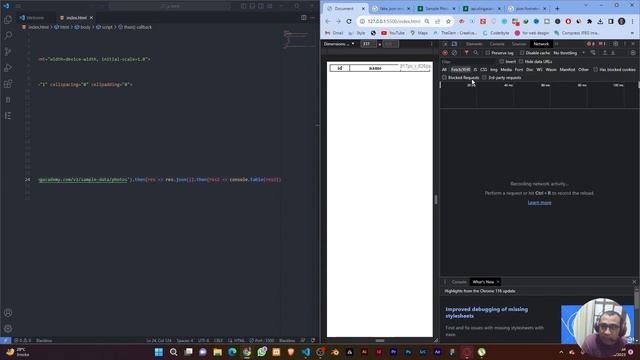The height and width of the screenshot is (360, 640).
Task: Enable Disable cache checkbox
Action: [x=522, y=53]
